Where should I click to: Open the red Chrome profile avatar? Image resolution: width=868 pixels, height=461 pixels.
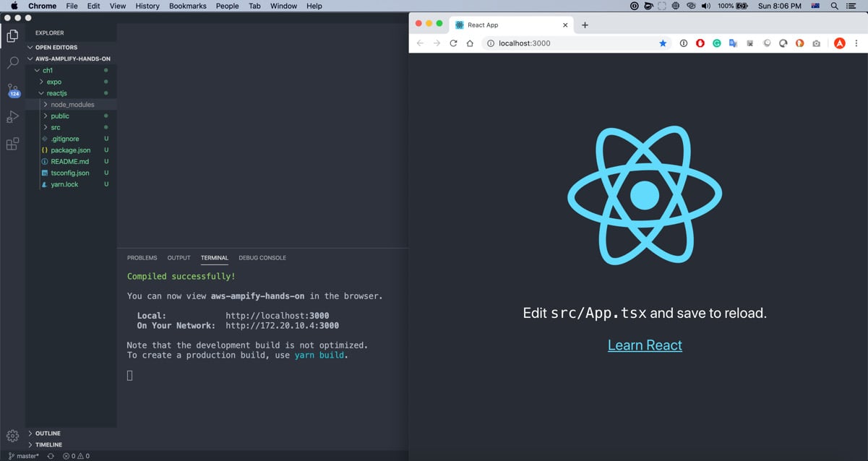click(x=839, y=43)
